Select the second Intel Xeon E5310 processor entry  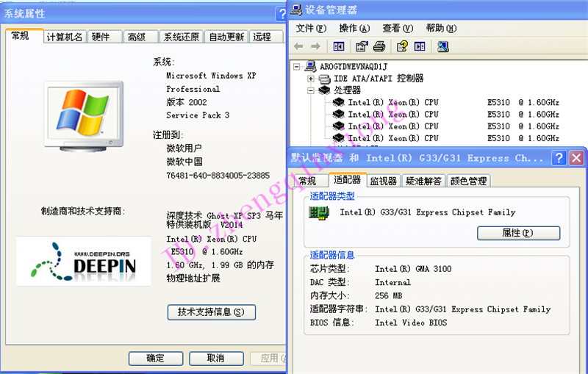[446, 115]
